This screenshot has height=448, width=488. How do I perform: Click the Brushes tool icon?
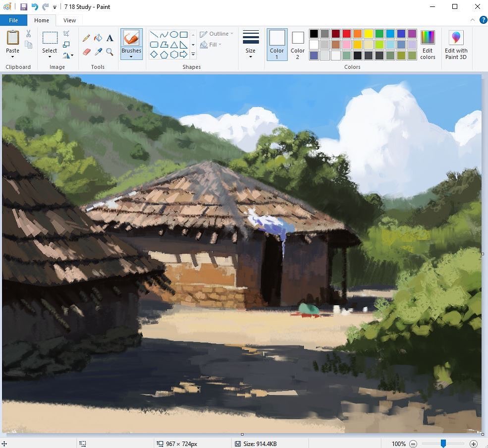[131, 38]
